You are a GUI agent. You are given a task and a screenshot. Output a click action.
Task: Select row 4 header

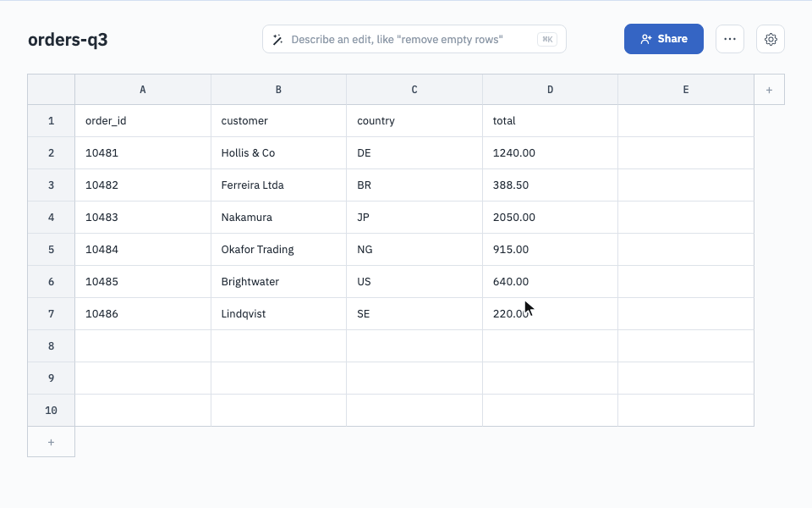[51, 218]
